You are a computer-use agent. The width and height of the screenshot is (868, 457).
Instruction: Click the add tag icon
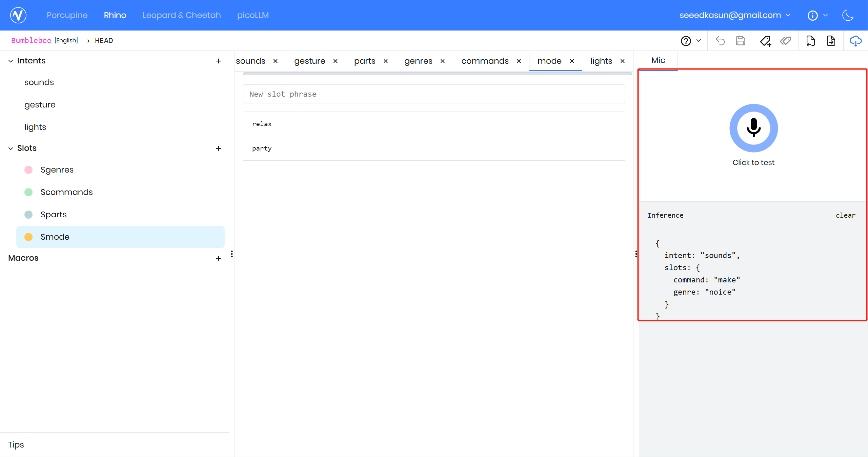pyautogui.click(x=765, y=41)
